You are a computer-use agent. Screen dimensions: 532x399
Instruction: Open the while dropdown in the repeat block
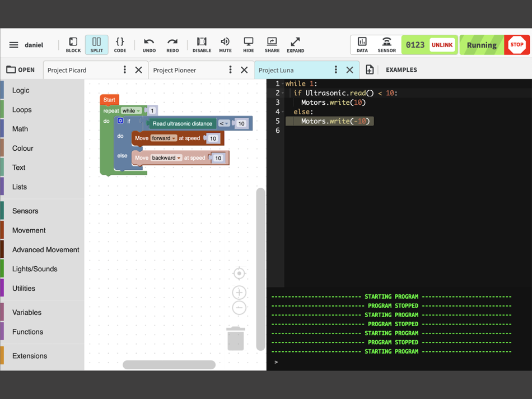(131, 110)
